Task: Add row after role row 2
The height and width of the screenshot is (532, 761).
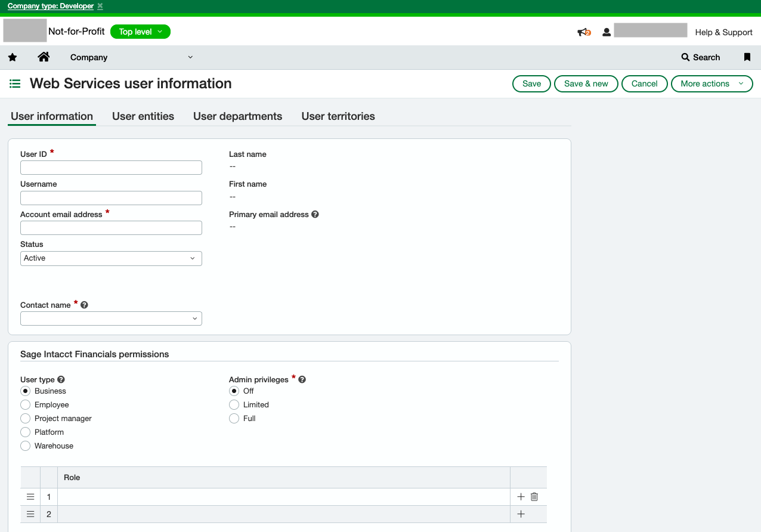Action: pyautogui.click(x=521, y=514)
